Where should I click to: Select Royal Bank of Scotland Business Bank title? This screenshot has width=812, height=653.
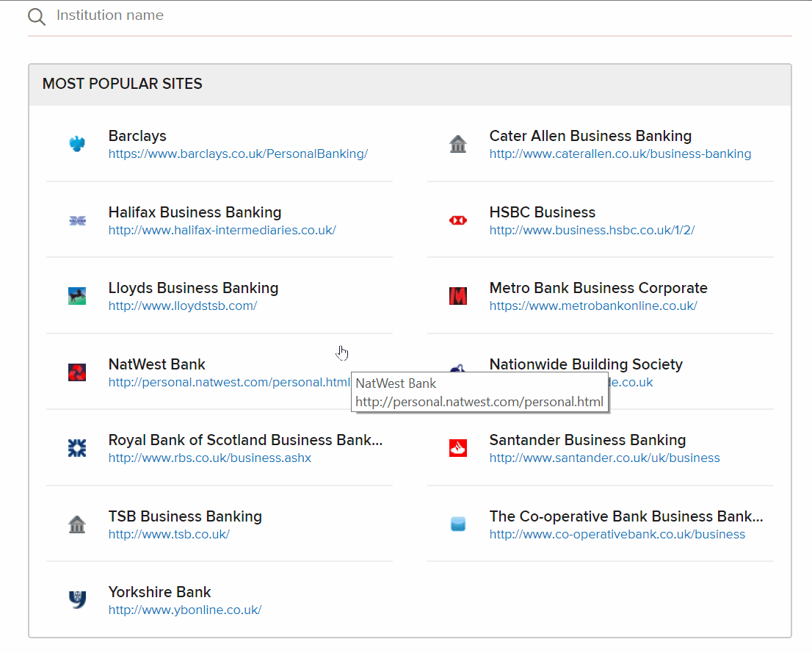245,439
